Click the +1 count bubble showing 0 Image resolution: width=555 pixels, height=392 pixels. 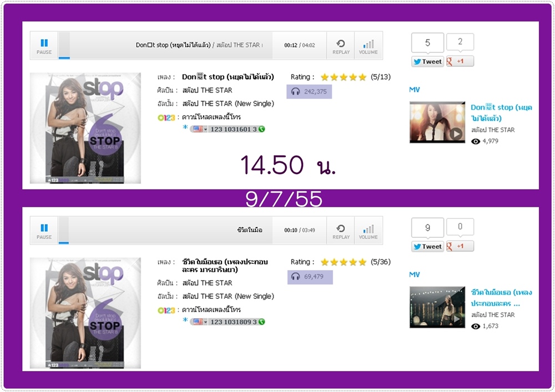point(460,227)
